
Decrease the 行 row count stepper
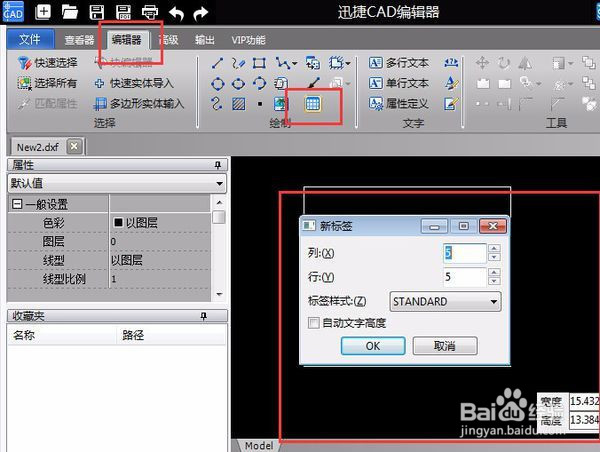[x=494, y=281]
